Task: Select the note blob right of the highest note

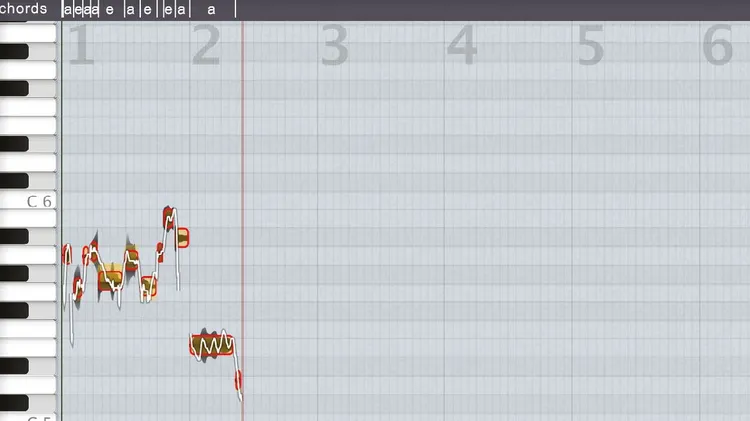Action: (x=182, y=238)
